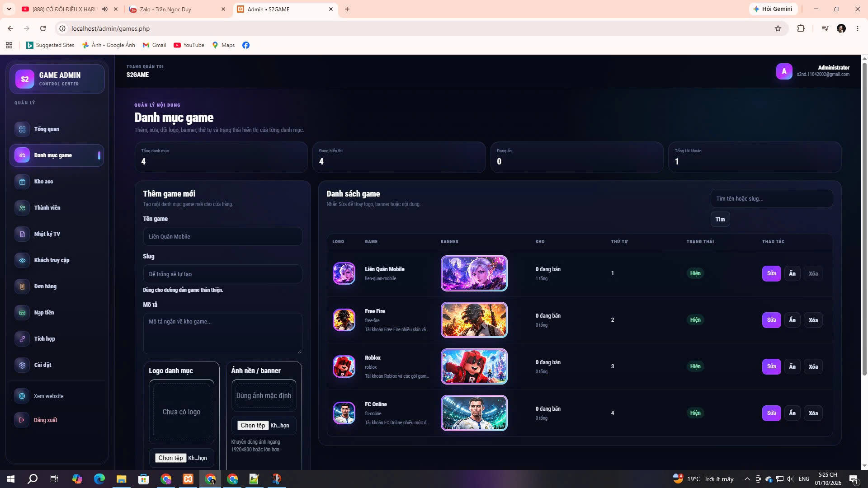
Task: Hide FC Online with Ẩn button
Action: [793, 413]
